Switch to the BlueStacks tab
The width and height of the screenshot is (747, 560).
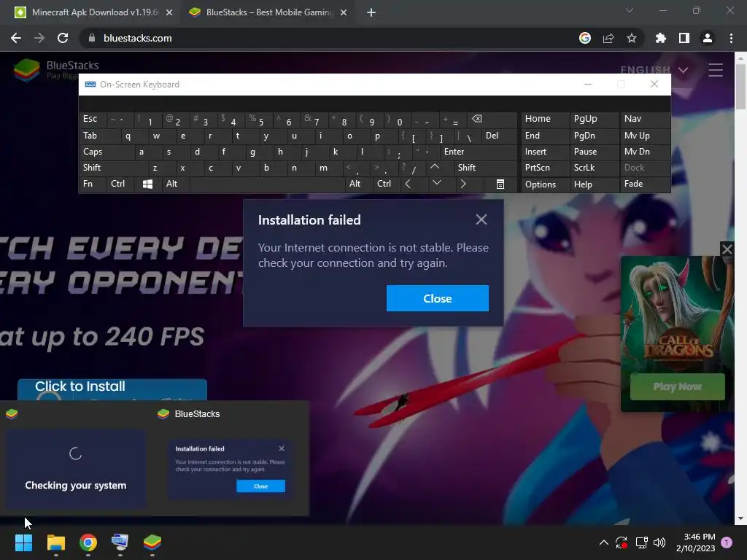pos(268,12)
